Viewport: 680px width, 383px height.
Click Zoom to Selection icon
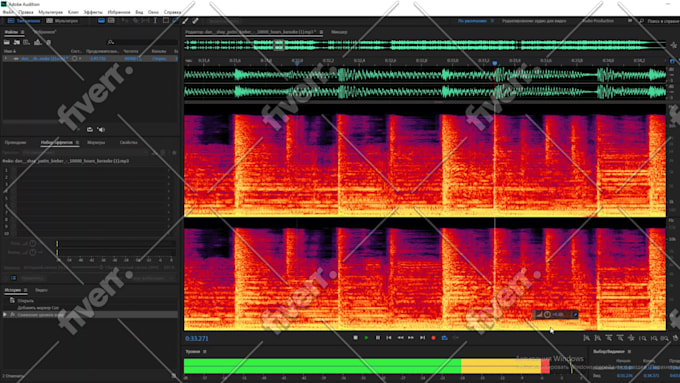coord(665,338)
